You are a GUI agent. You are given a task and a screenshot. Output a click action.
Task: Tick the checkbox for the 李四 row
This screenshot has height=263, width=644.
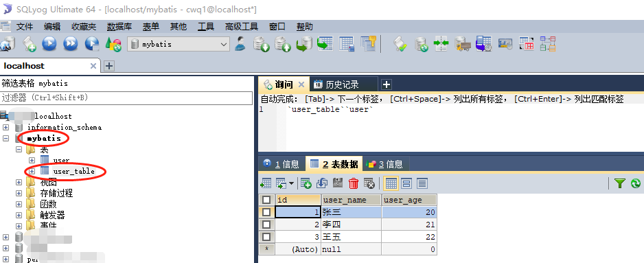[x=266, y=225]
